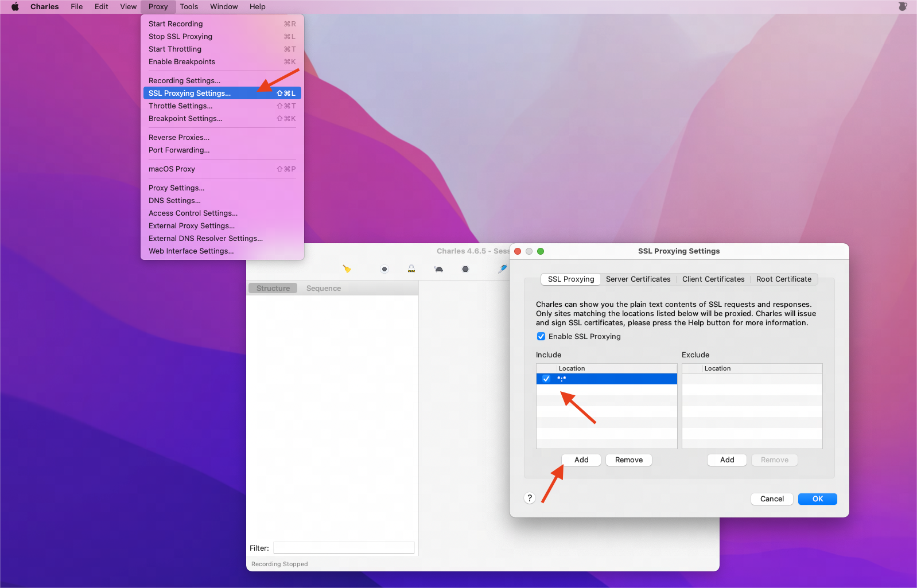Toggle macOS Proxy menu item
The image size is (917, 588).
click(x=222, y=169)
